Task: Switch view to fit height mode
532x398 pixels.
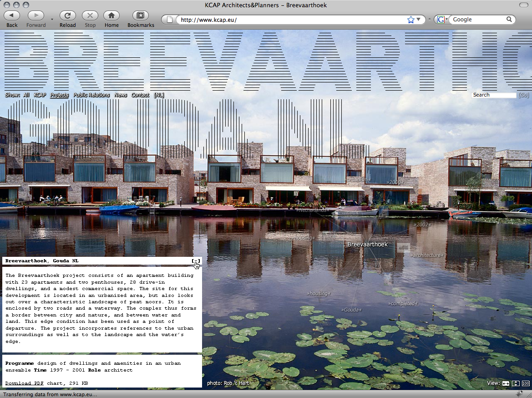Action: 516,383
